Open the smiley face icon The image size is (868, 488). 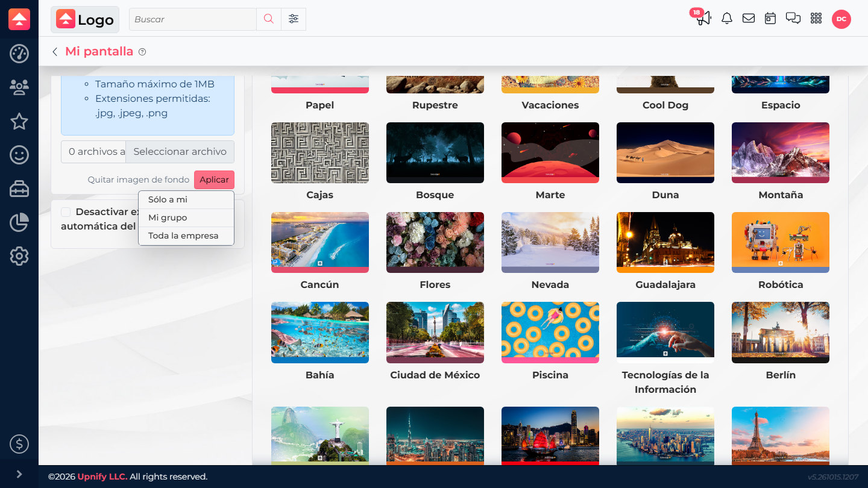click(x=19, y=155)
